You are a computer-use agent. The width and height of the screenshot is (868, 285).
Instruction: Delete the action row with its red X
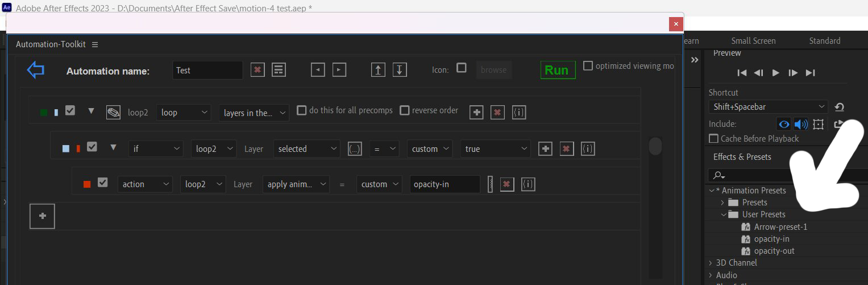click(507, 184)
